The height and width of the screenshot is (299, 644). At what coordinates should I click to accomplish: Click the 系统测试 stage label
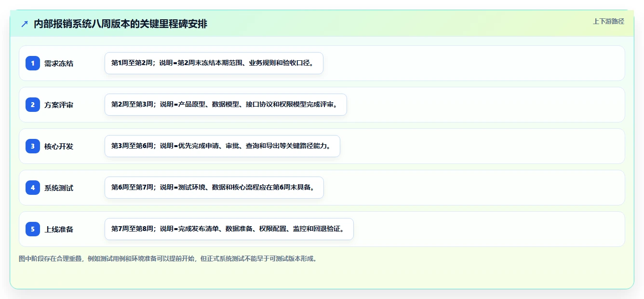point(59,188)
